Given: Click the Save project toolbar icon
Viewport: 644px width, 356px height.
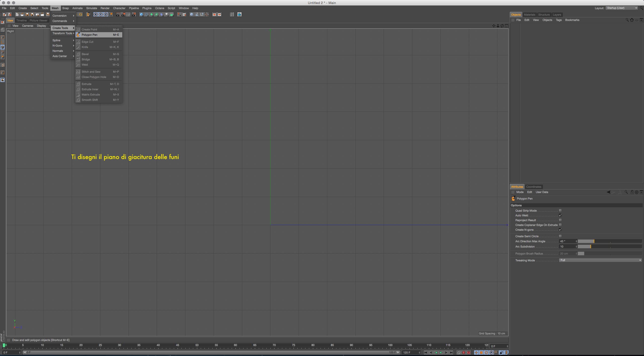Looking at the screenshot, I should (27, 15).
